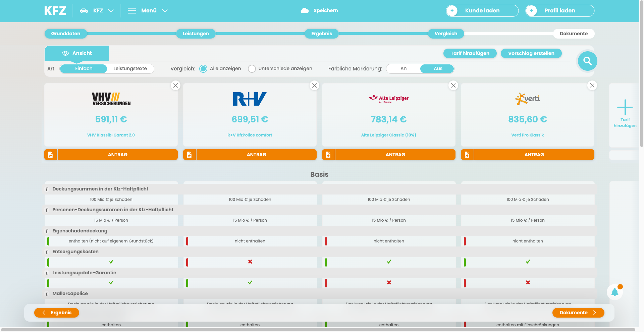Click the plus icon in Profil laden
The width and height of the screenshot is (644, 332).
point(531,11)
